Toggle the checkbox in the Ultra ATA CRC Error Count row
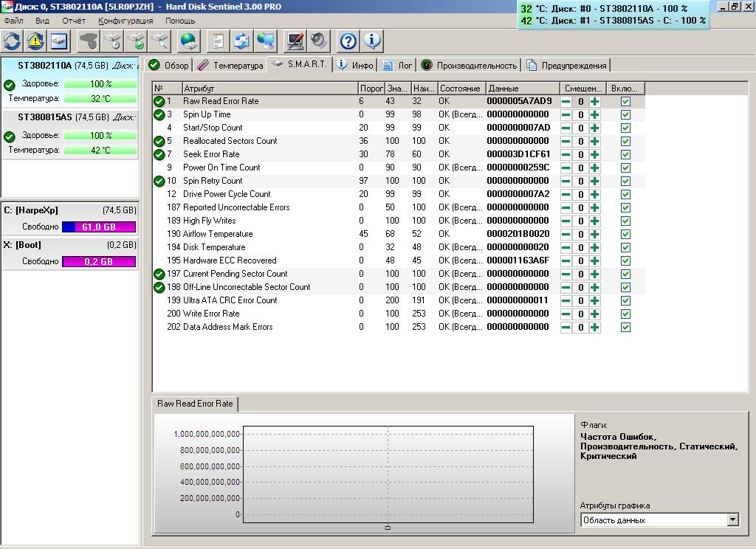Screen dimensions: 756x549 625,301
